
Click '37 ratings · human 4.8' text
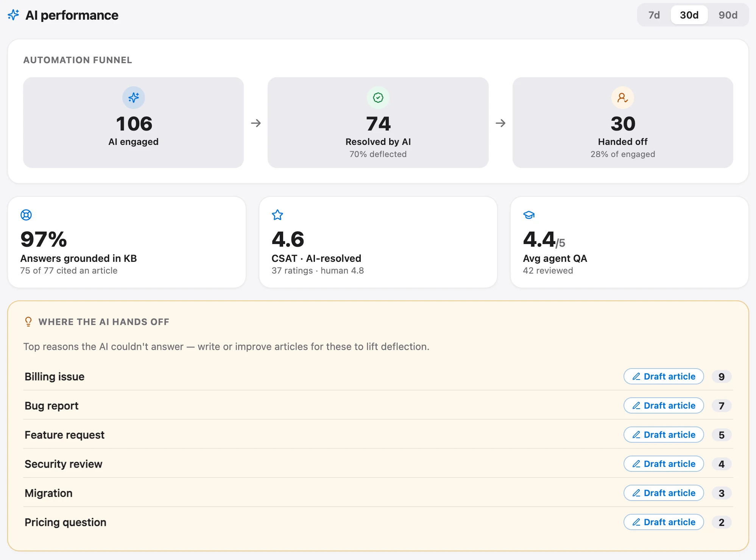click(318, 271)
